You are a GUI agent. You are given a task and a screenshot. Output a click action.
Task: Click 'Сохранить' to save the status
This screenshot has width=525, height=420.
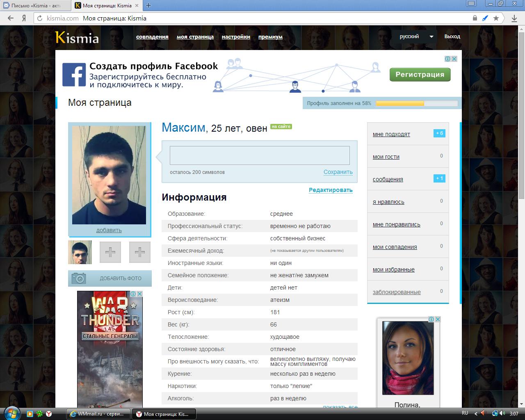[x=338, y=172]
